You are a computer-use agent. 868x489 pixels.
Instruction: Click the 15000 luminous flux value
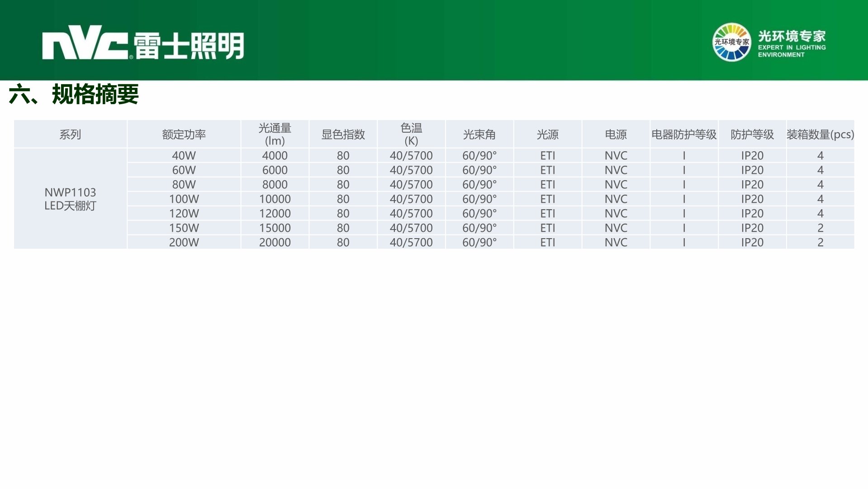point(275,228)
